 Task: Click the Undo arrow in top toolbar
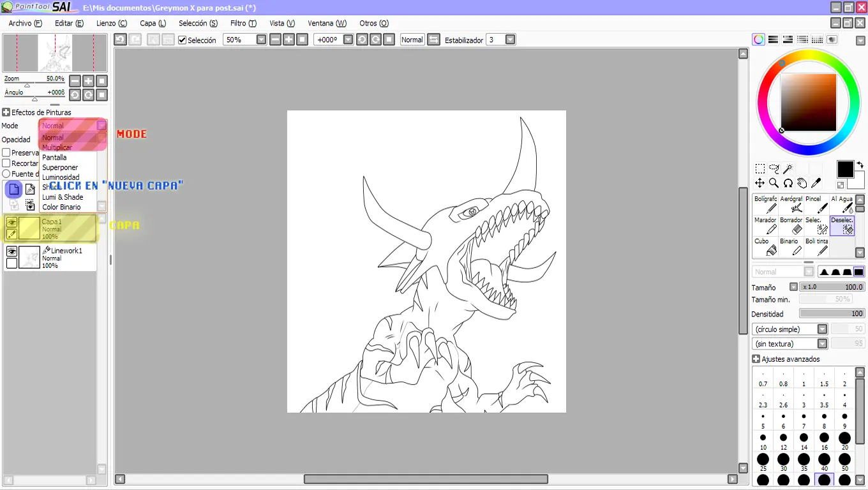pyautogui.click(x=120, y=40)
